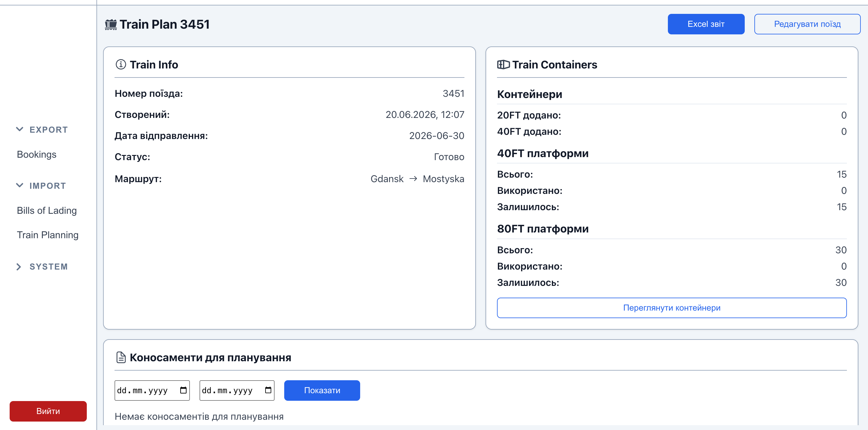868x430 pixels.
Task: Click the Створений label
Action: click(x=142, y=115)
